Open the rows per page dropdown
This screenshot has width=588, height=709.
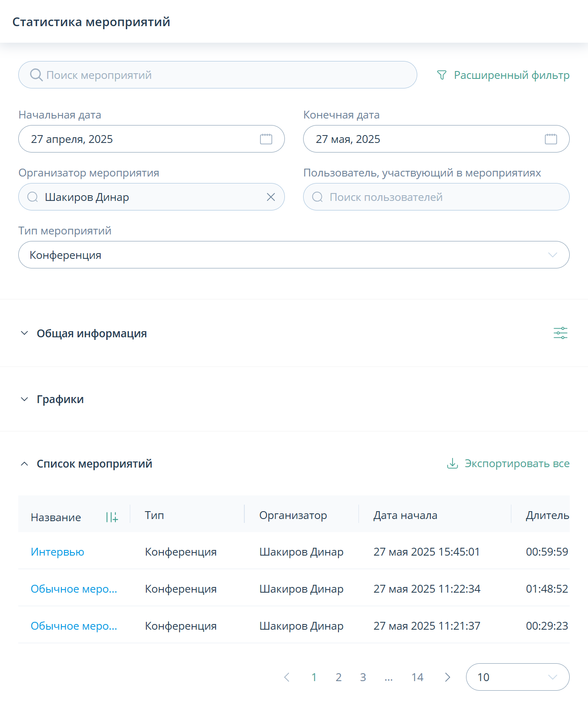pos(517,677)
